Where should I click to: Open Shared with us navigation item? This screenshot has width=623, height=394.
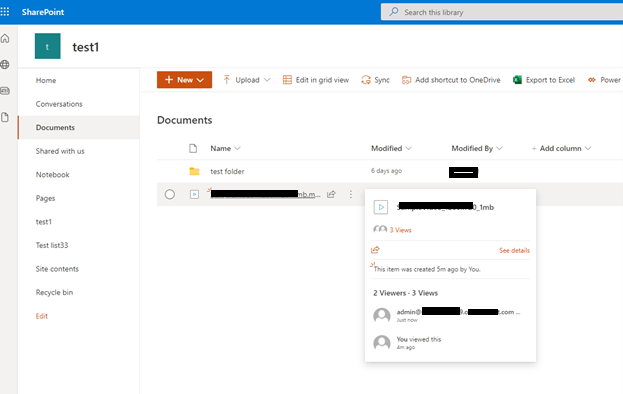coord(60,151)
